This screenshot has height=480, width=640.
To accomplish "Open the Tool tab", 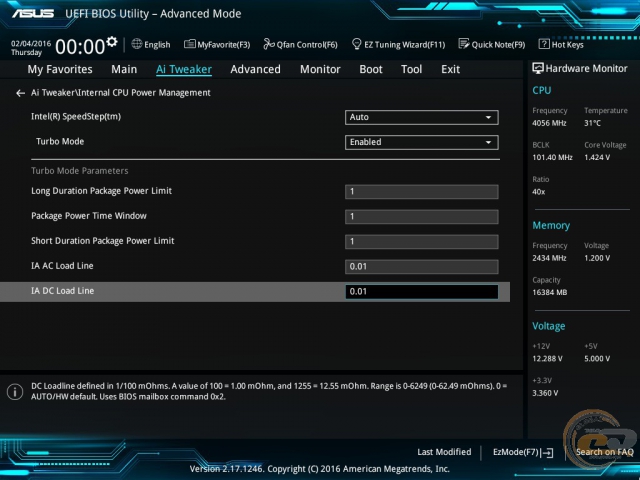I will click(x=411, y=69).
